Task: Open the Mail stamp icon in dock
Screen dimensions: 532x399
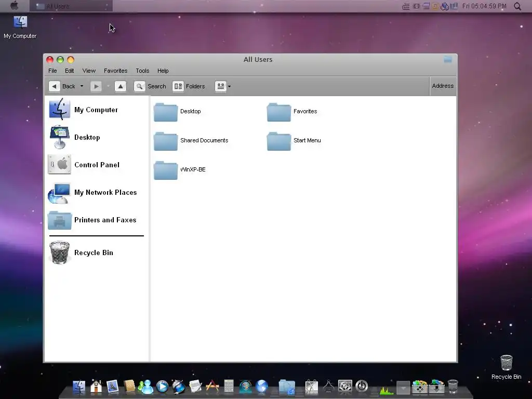Action: click(x=113, y=387)
